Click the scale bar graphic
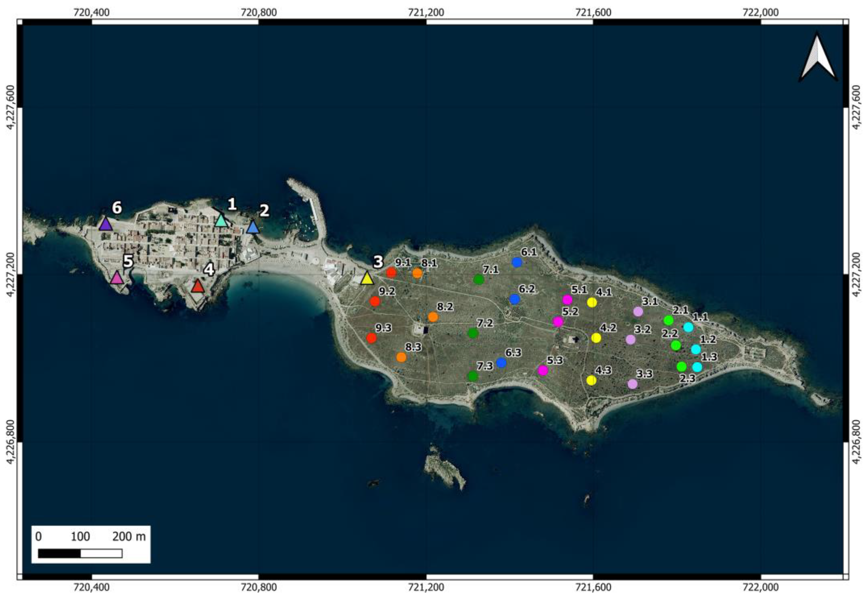This screenshot has height=599, width=868. click(x=80, y=554)
